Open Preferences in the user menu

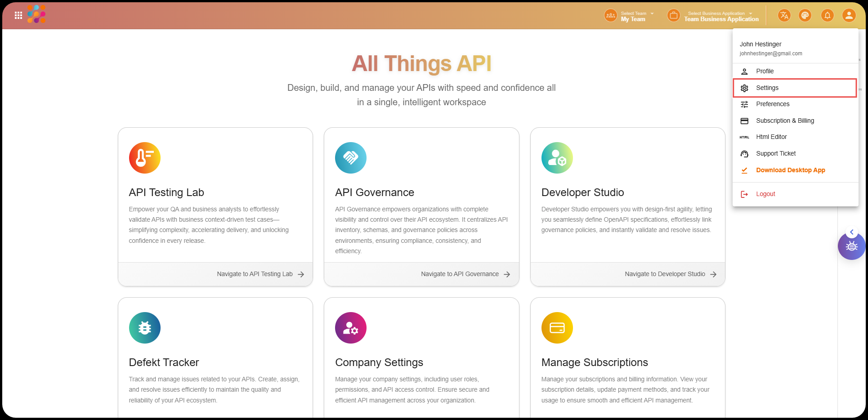(772, 104)
